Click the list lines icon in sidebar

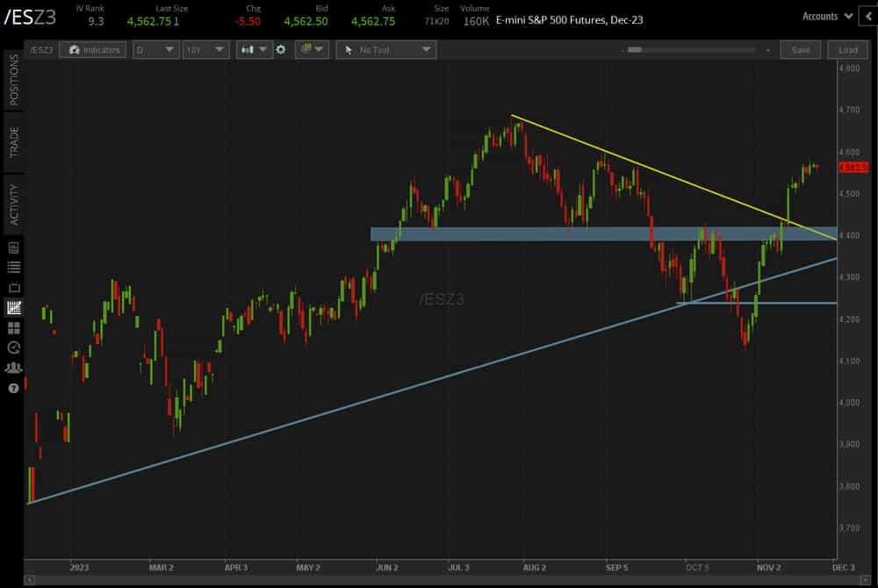click(14, 267)
